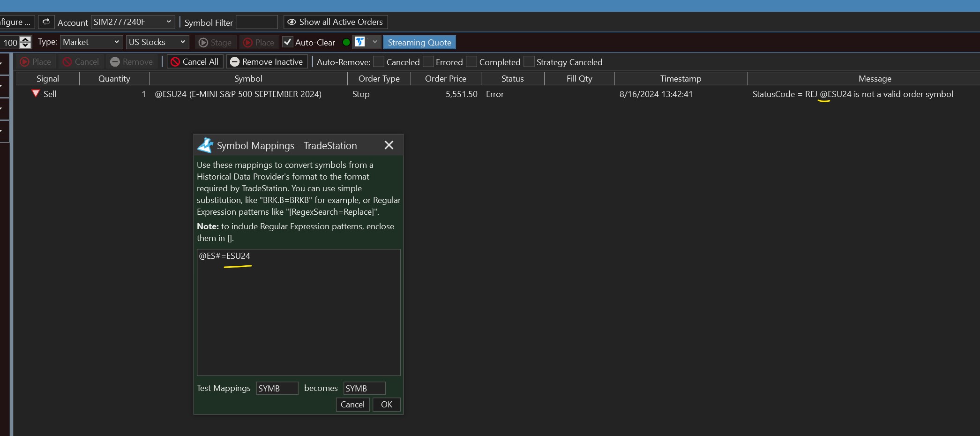Toggle the Auto-Clear checkbox
Image resolution: width=980 pixels, height=436 pixels.
[x=288, y=42]
